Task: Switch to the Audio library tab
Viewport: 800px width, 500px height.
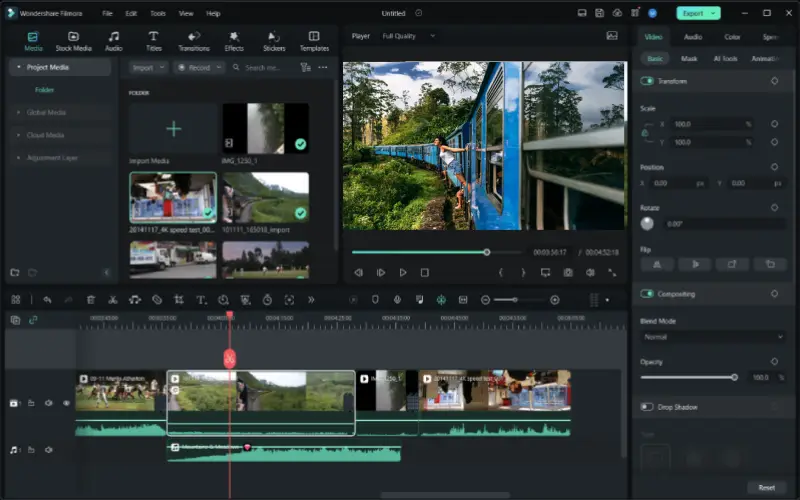Action: (113, 41)
